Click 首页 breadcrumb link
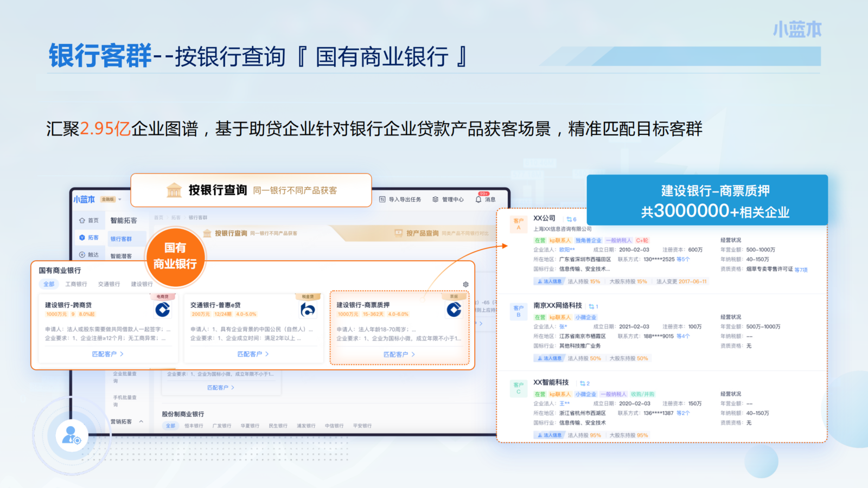Screen dimensions: 868x488 pos(158,217)
